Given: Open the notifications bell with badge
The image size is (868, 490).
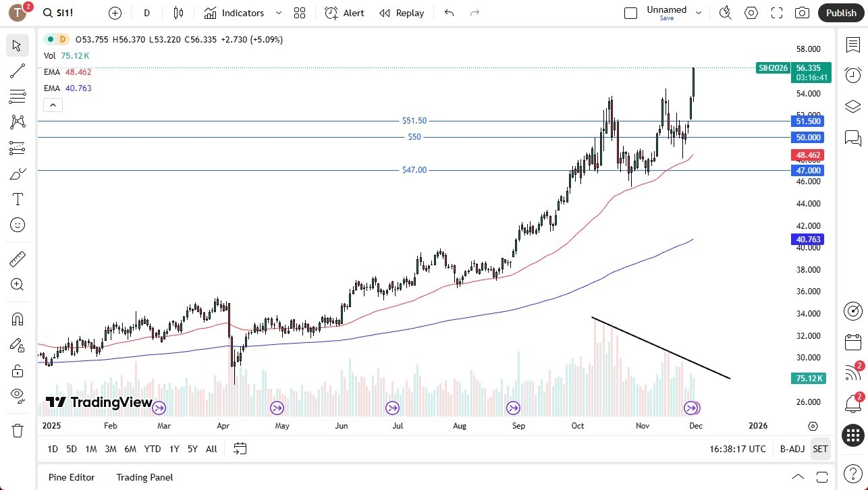Looking at the screenshot, I should tap(853, 403).
